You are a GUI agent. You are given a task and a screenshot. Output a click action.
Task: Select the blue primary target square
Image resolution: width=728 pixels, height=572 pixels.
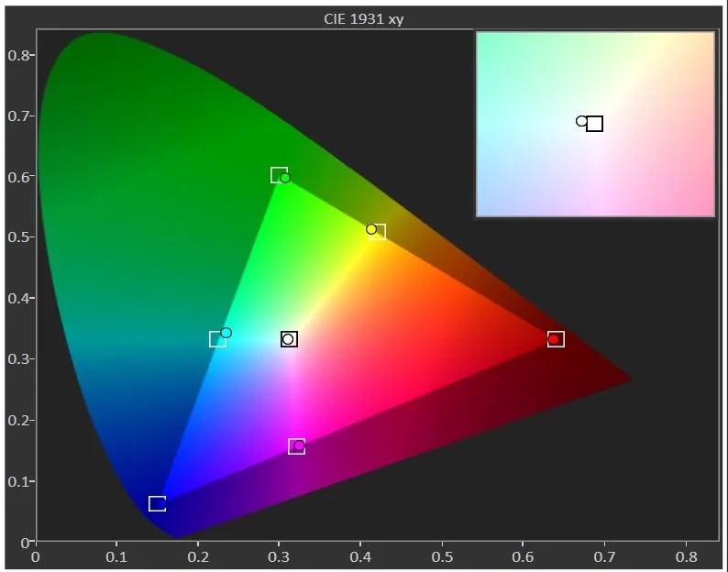tap(158, 504)
